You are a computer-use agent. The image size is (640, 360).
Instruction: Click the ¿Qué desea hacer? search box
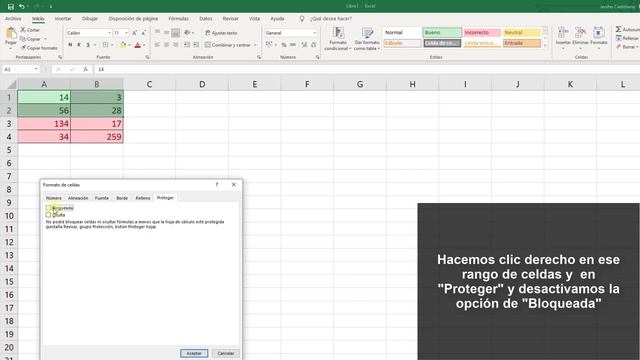(x=331, y=19)
